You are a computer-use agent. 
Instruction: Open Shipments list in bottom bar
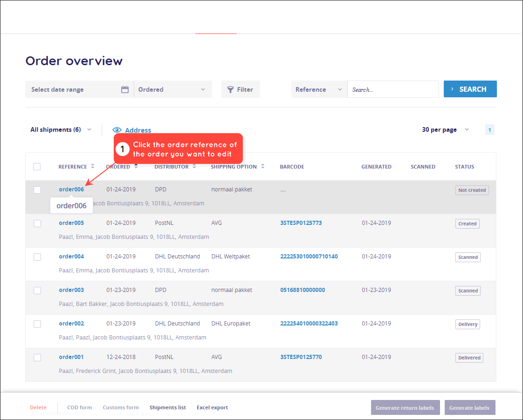click(168, 407)
